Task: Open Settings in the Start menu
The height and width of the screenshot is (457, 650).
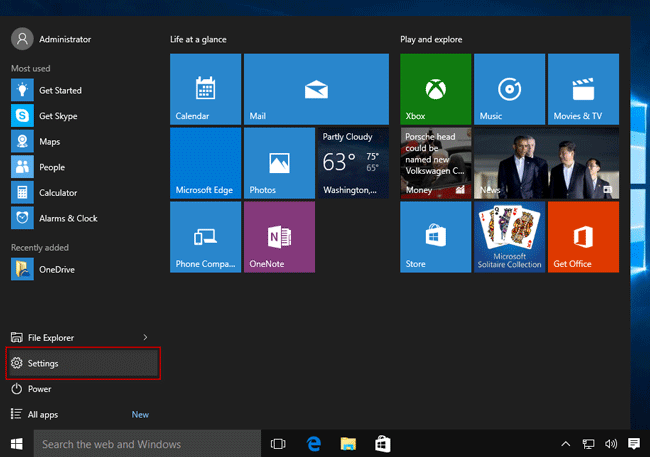Action: coord(83,363)
